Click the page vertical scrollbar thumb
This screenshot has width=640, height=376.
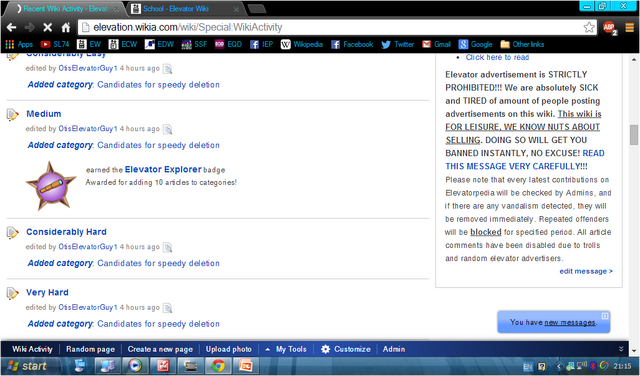[x=634, y=135]
